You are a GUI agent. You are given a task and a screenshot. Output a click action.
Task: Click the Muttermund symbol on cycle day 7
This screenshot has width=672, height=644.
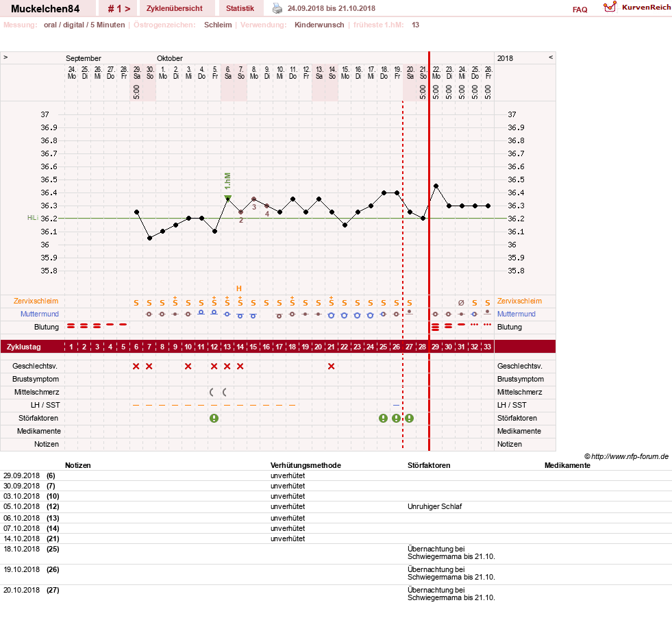pos(149,314)
